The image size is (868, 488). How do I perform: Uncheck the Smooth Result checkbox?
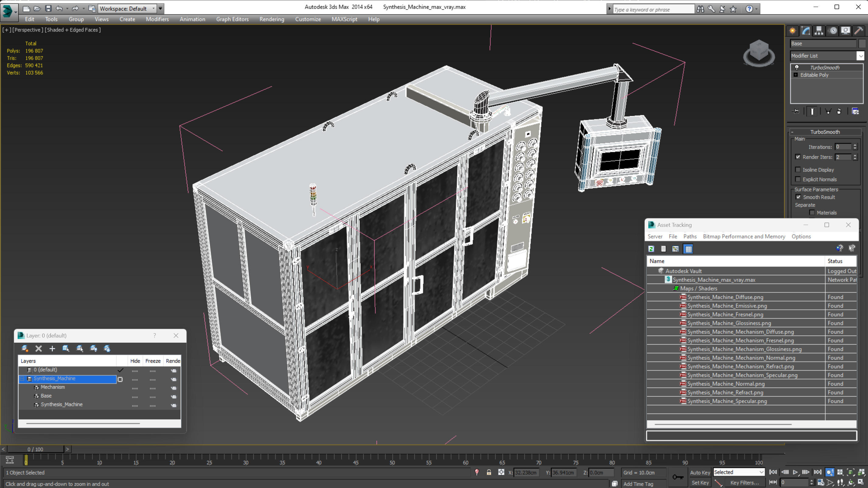798,197
